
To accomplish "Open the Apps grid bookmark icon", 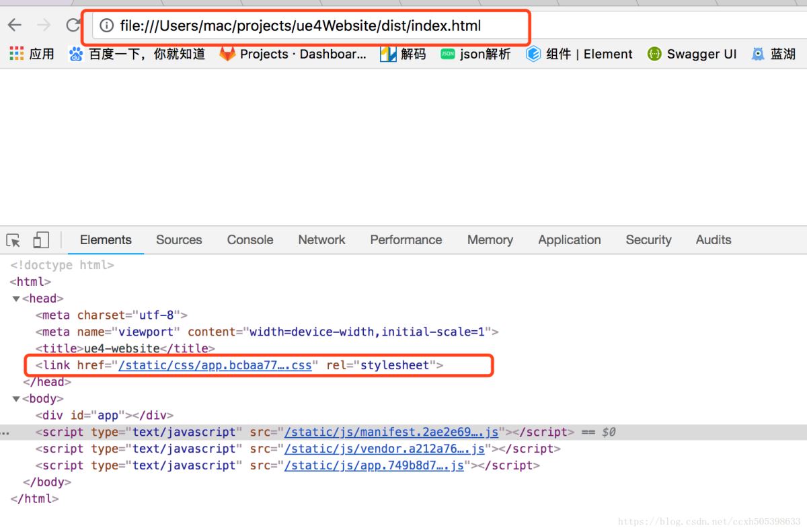I will pos(17,54).
